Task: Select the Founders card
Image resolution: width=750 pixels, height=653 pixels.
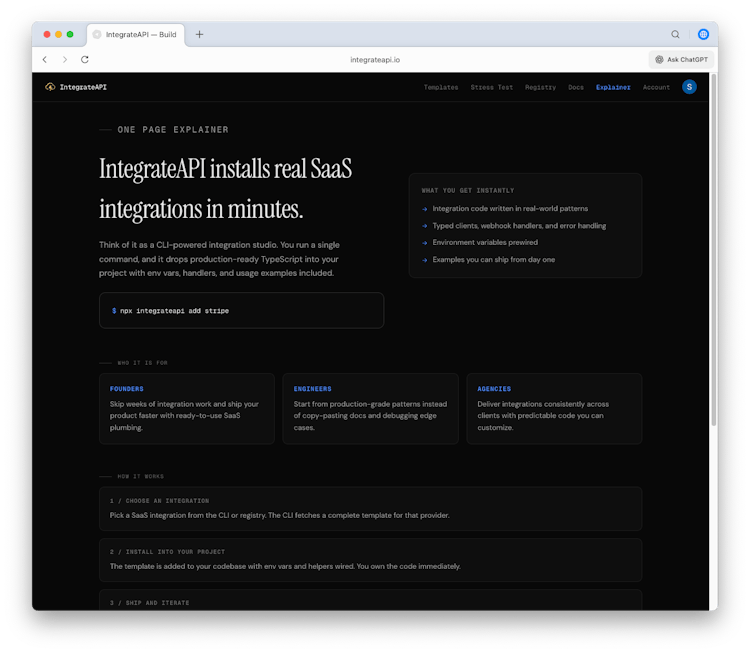Action: (x=191, y=408)
